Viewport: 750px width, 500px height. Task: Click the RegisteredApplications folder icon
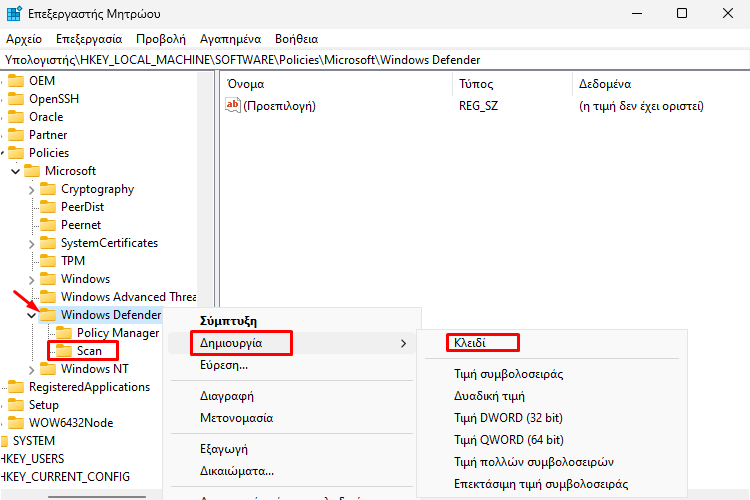(x=16, y=387)
